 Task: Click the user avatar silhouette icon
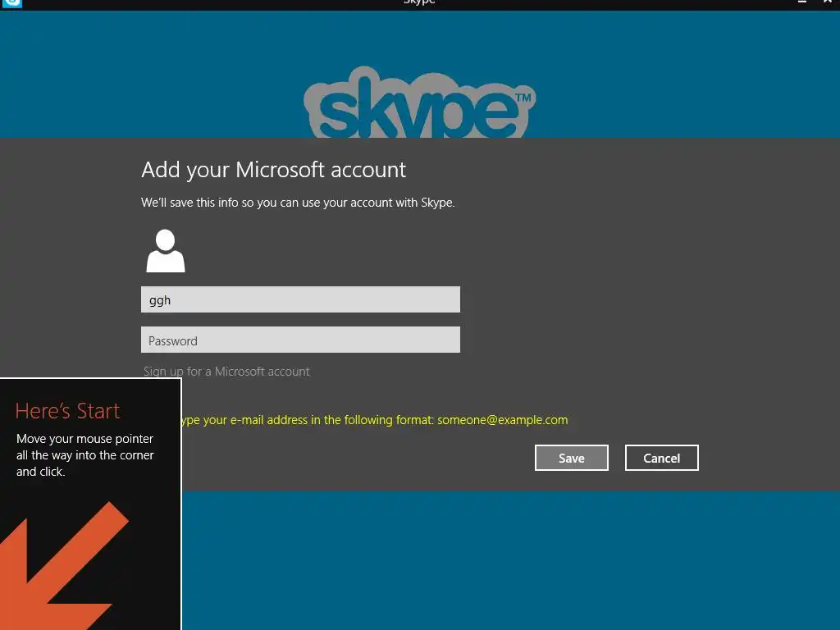166,251
